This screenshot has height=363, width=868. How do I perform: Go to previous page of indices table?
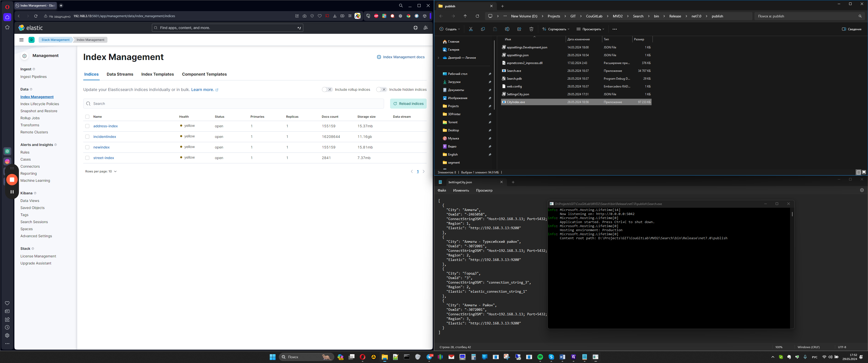click(412, 171)
